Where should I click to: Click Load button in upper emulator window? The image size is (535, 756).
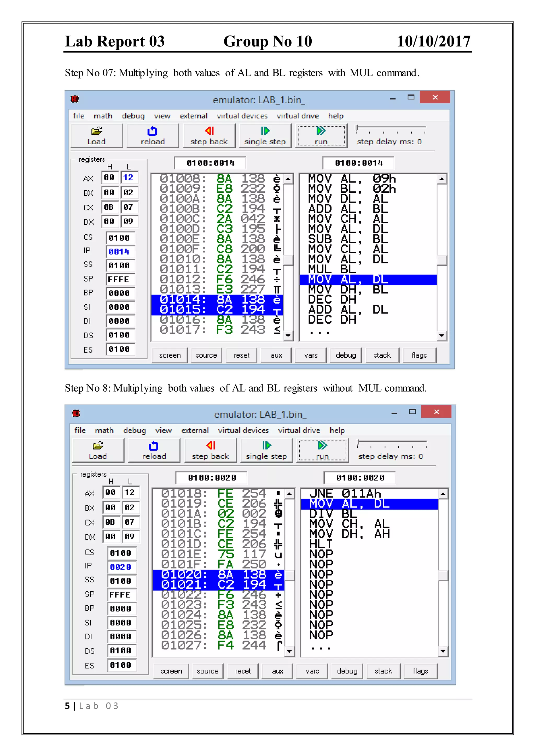point(96,136)
